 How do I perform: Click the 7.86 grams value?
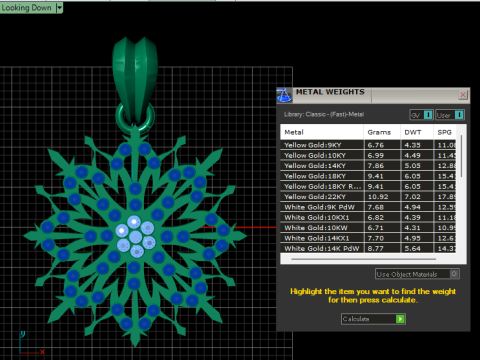[376, 166]
